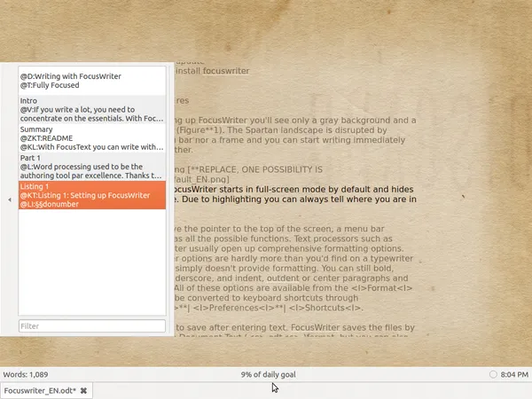Click the scene Filter input field
The image size is (532, 399).
tap(92, 326)
